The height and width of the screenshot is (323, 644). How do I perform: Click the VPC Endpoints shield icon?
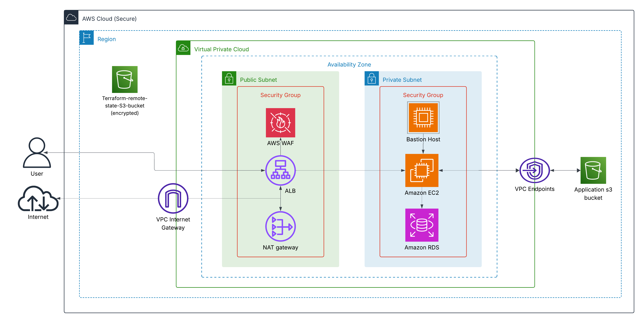534,170
